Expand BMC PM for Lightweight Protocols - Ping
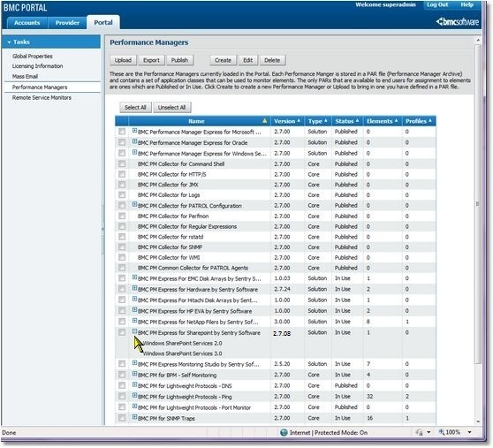Image resolution: width=493 pixels, height=448 pixels. [134, 396]
